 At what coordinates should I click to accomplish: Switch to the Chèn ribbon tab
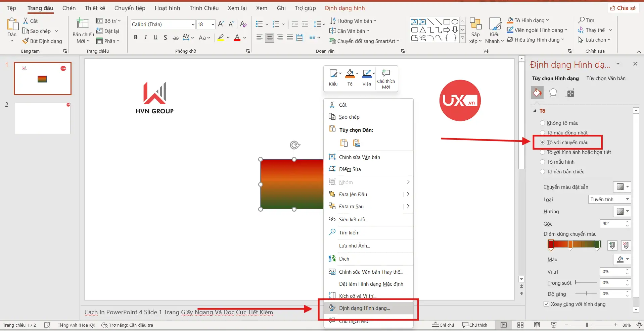click(69, 8)
